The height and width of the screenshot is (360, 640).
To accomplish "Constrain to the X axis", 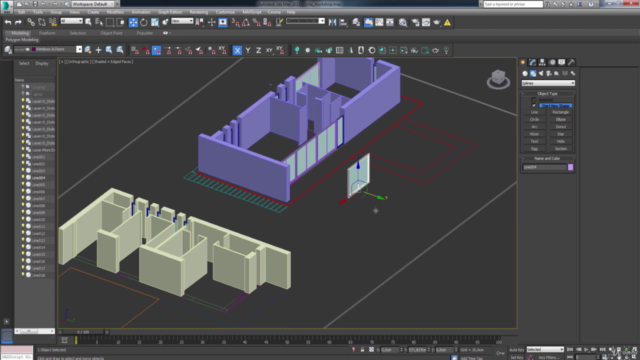I will coord(237,51).
